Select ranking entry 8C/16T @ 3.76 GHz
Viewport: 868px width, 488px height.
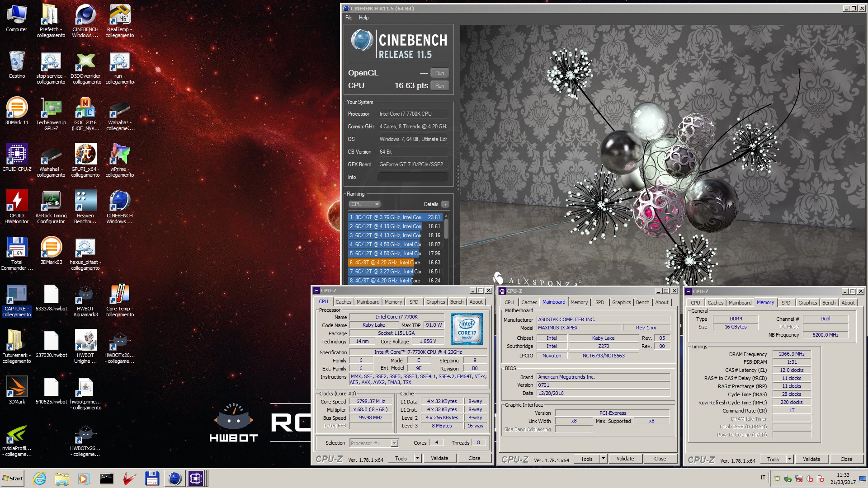pyautogui.click(x=395, y=217)
